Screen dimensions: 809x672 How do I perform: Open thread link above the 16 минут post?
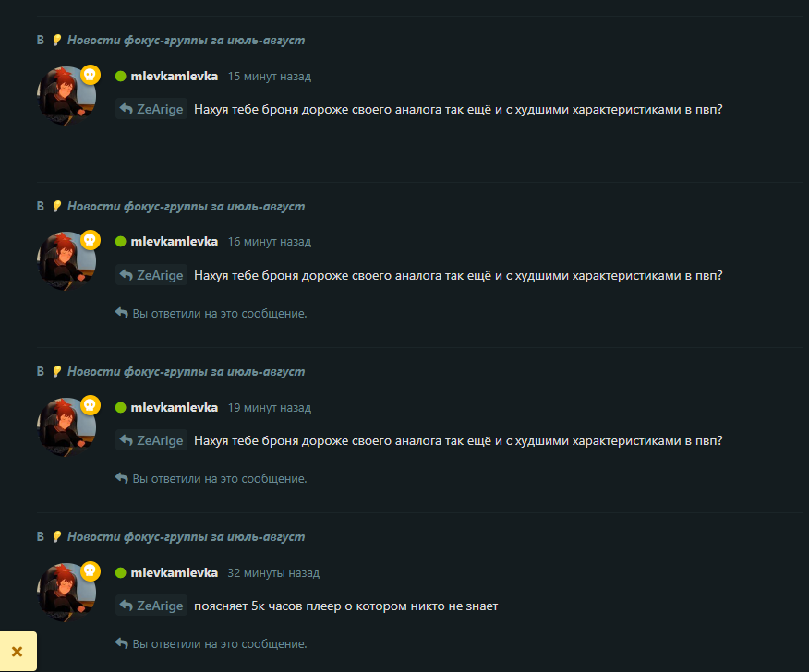click(186, 206)
